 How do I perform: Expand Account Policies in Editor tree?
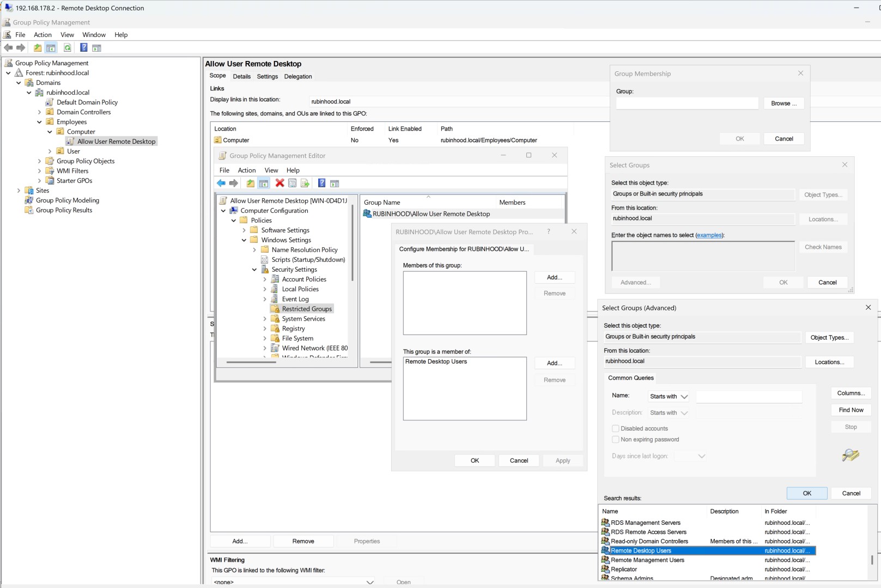click(265, 279)
